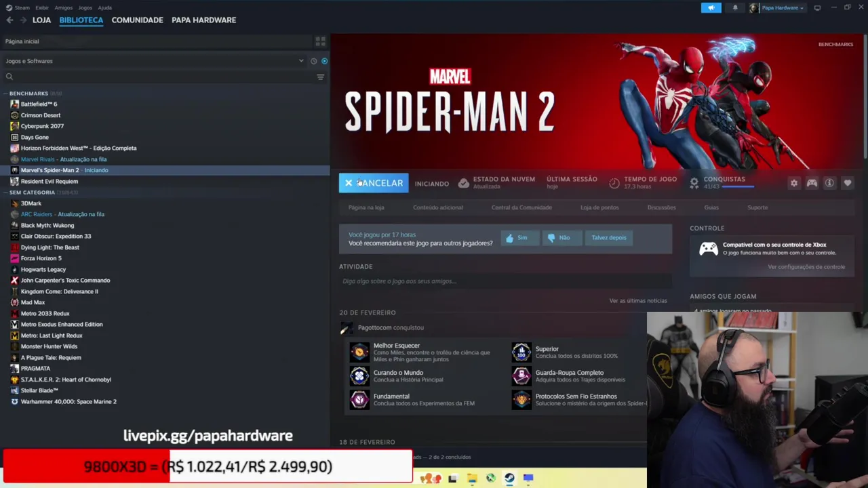Open Task View in the taskbar
The width and height of the screenshot is (868, 488).
(452, 479)
